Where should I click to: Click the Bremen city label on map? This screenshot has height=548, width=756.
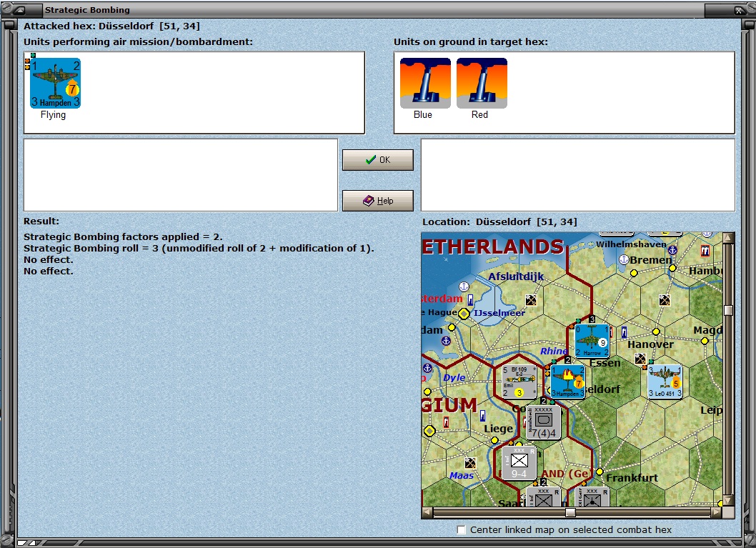tap(652, 260)
